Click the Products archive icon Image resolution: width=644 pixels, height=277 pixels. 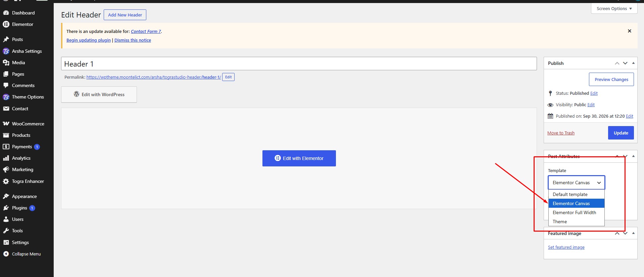click(6, 135)
